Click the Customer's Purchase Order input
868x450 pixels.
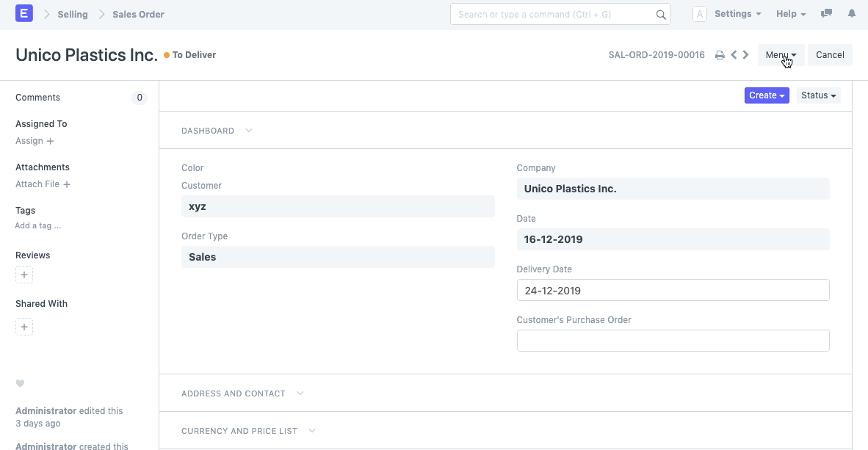[x=673, y=340]
